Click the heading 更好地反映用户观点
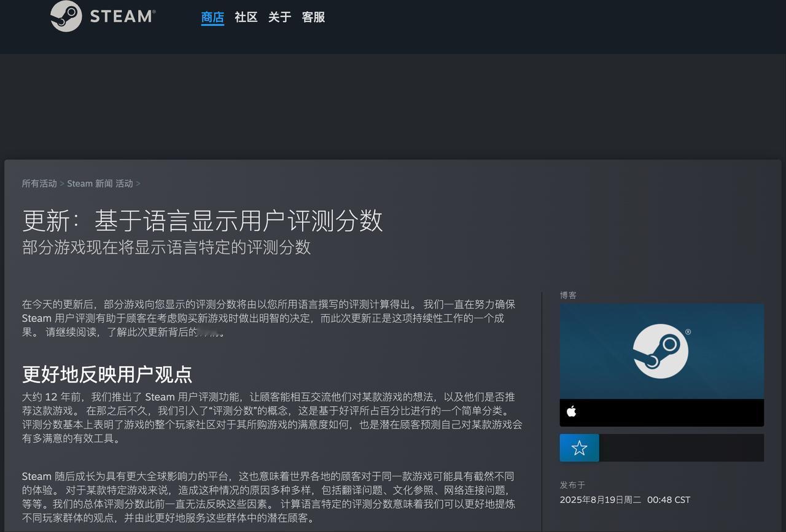Screen dimensions: 786x532 107,374
